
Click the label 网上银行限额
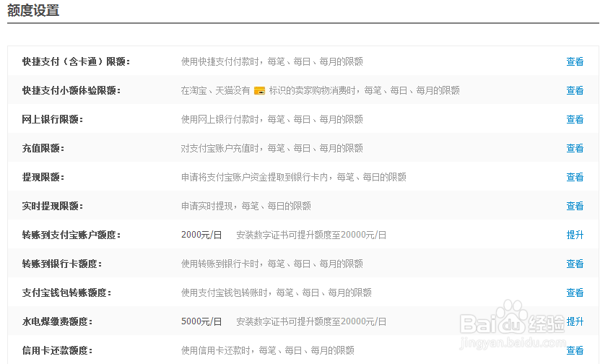[53, 119]
